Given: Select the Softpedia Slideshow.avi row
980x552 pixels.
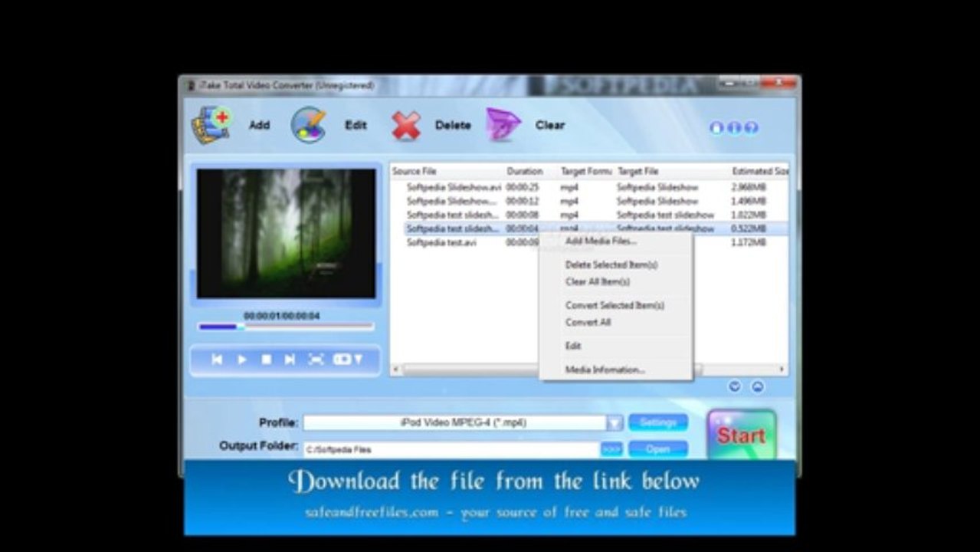Looking at the screenshot, I should (590, 187).
